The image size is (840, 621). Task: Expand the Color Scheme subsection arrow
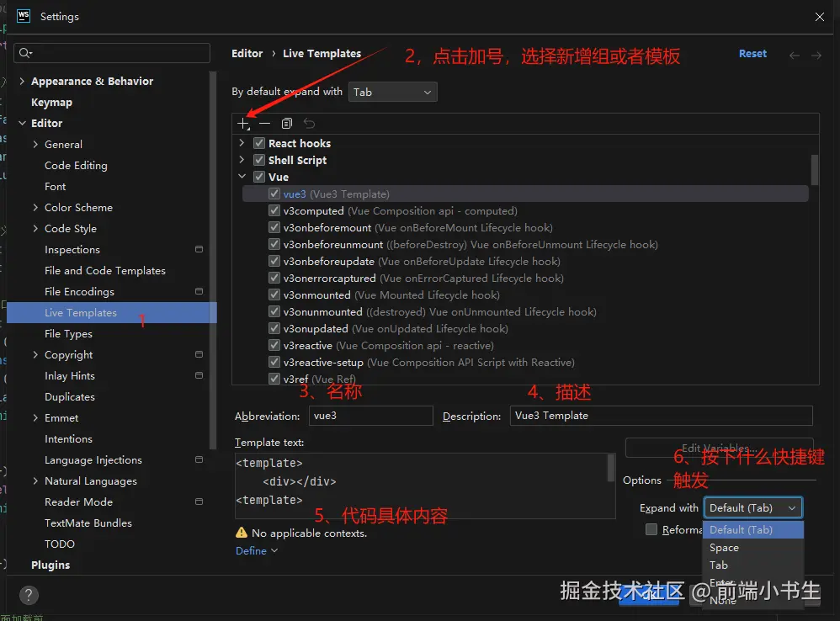[x=35, y=207]
